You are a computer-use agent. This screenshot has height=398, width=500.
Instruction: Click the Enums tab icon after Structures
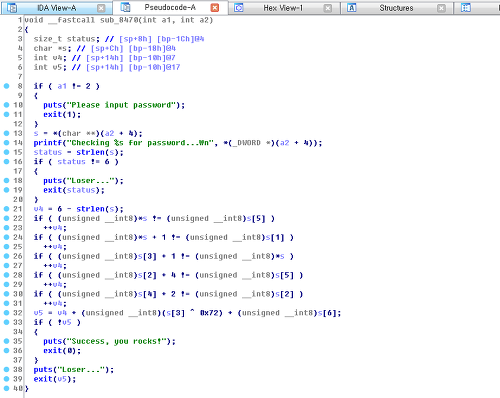(x=466, y=8)
